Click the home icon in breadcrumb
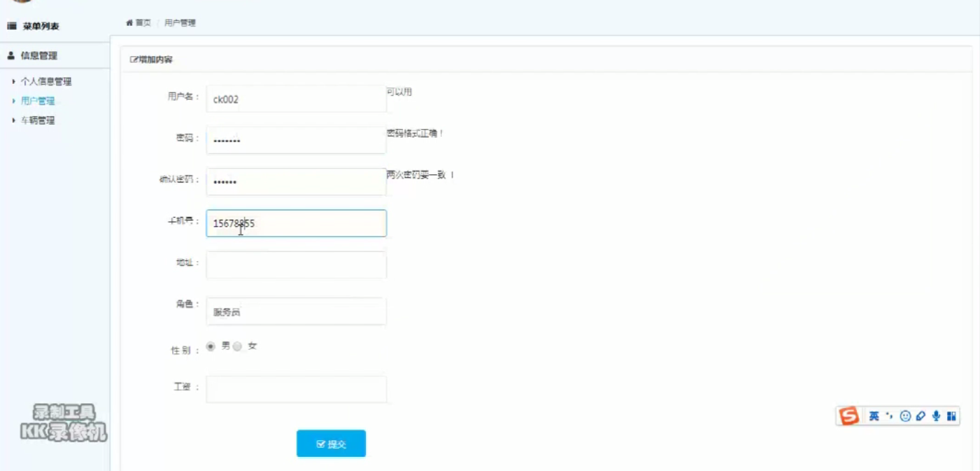Image resolution: width=980 pixels, height=471 pixels. [x=129, y=22]
